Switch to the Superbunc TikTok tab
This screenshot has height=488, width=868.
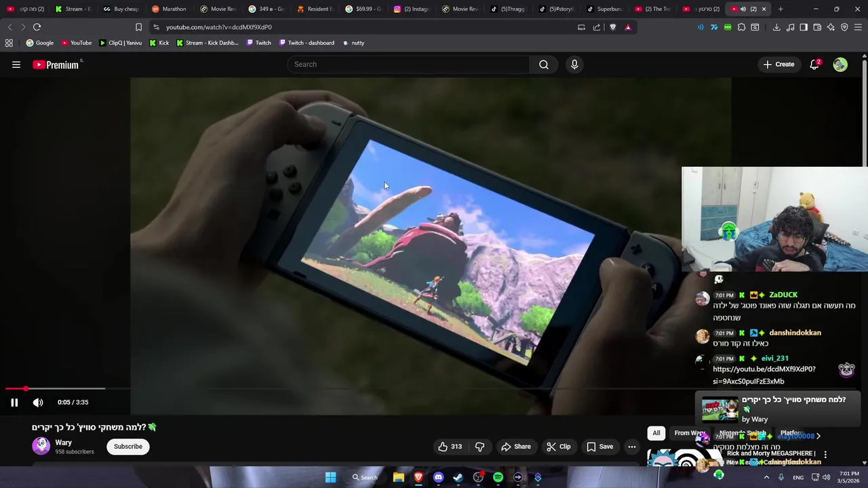point(604,9)
